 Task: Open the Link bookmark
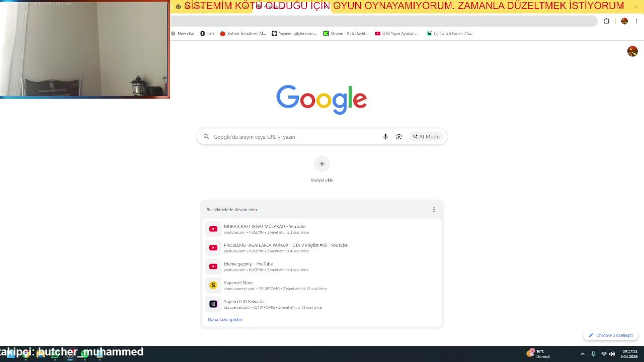click(x=207, y=33)
